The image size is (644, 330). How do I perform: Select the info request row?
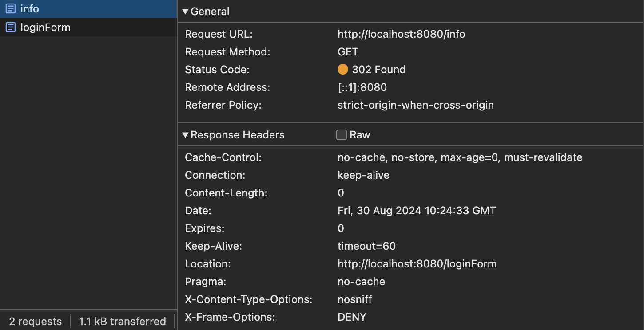[89, 9]
